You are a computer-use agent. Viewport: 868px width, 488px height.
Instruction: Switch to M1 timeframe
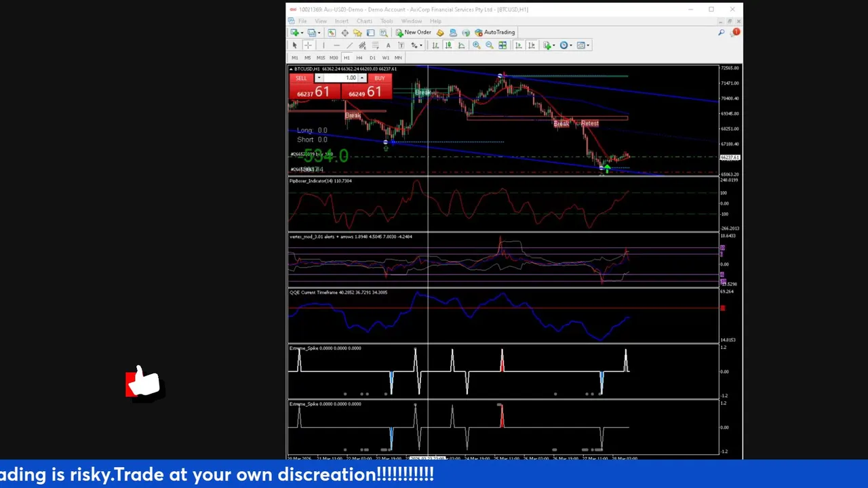click(x=295, y=58)
